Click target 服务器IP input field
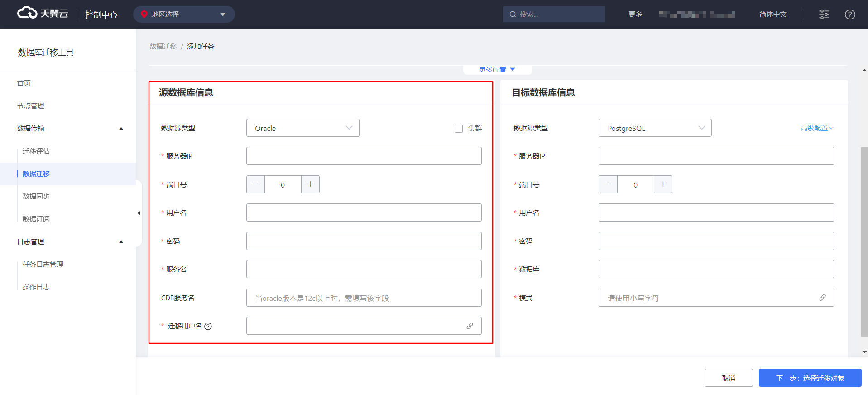Viewport: 868px width, 395px height. coord(716,156)
